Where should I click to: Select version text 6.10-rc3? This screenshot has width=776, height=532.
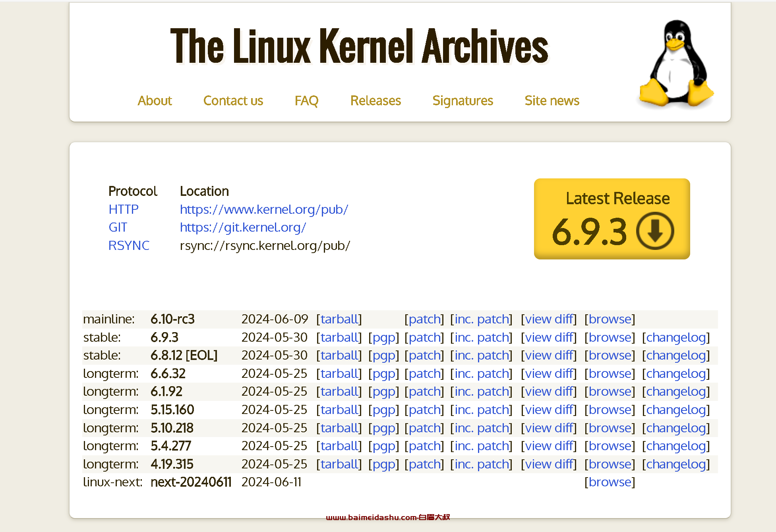click(172, 319)
